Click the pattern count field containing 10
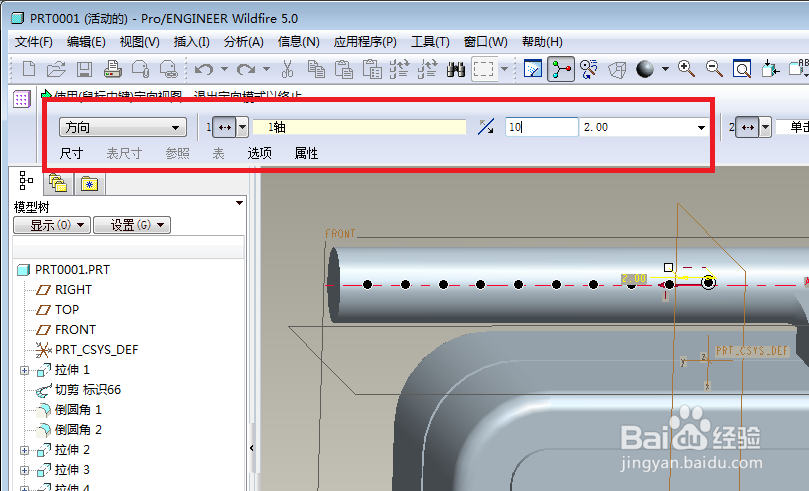 pos(542,127)
